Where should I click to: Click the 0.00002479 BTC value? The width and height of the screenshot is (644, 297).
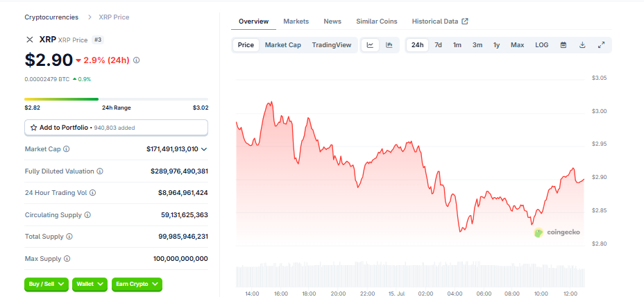coord(47,79)
